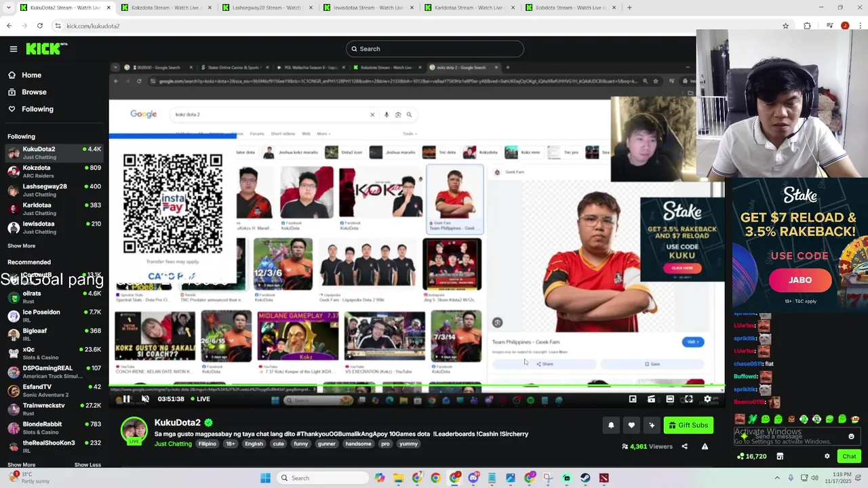Click the Windows taskbar search box
Viewport: 868px width, 488px height.
click(322, 478)
